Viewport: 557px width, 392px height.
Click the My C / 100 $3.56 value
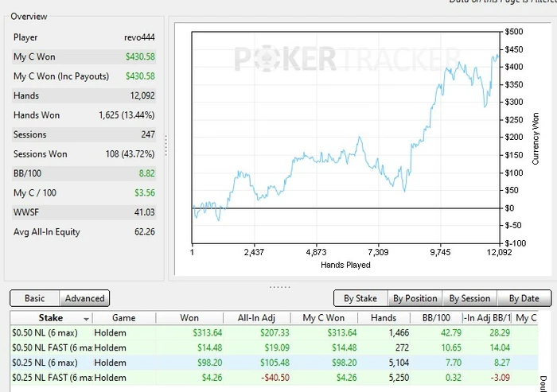145,192
